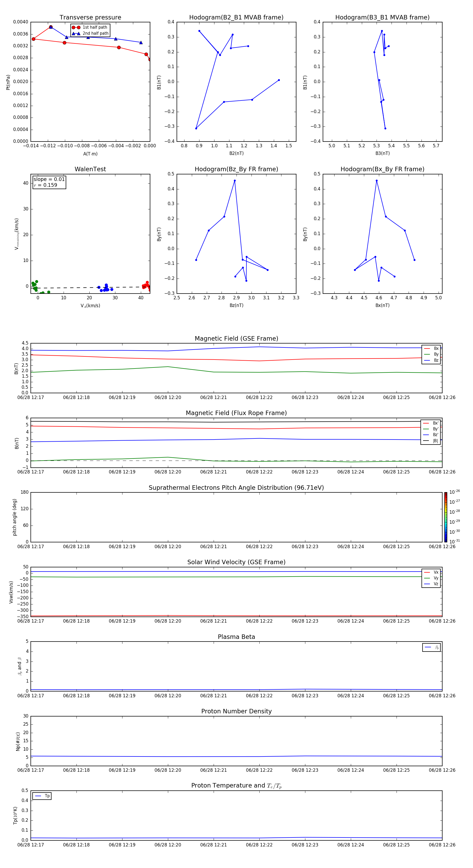
Task: Click the 'Plasma Beta' plot title
Action: click(x=236, y=637)
